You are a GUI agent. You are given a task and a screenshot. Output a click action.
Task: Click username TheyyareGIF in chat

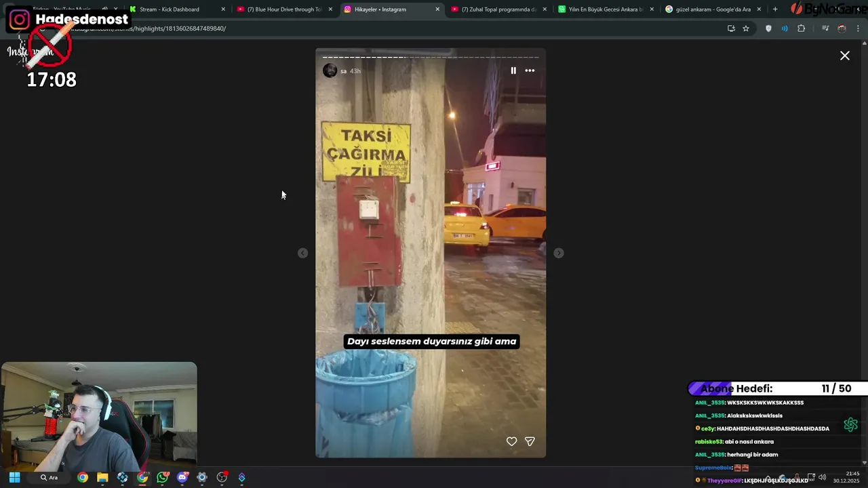coord(725,481)
